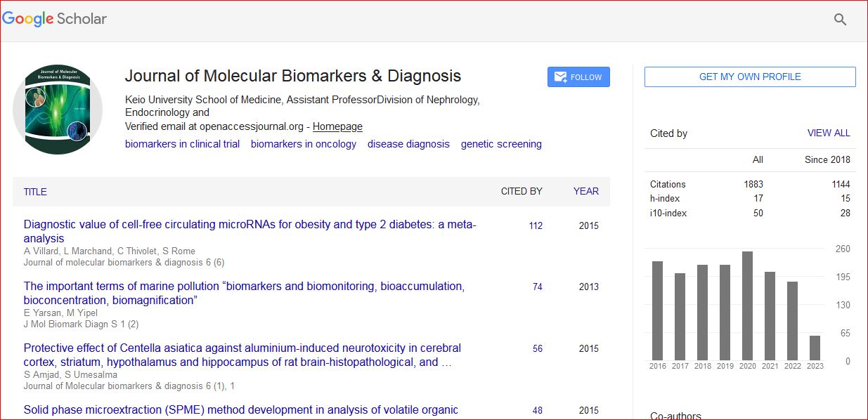Image resolution: width=868 pixels, height=420 pixels.
Task: Sort articles by Year column header
Action: click(585, 191)
